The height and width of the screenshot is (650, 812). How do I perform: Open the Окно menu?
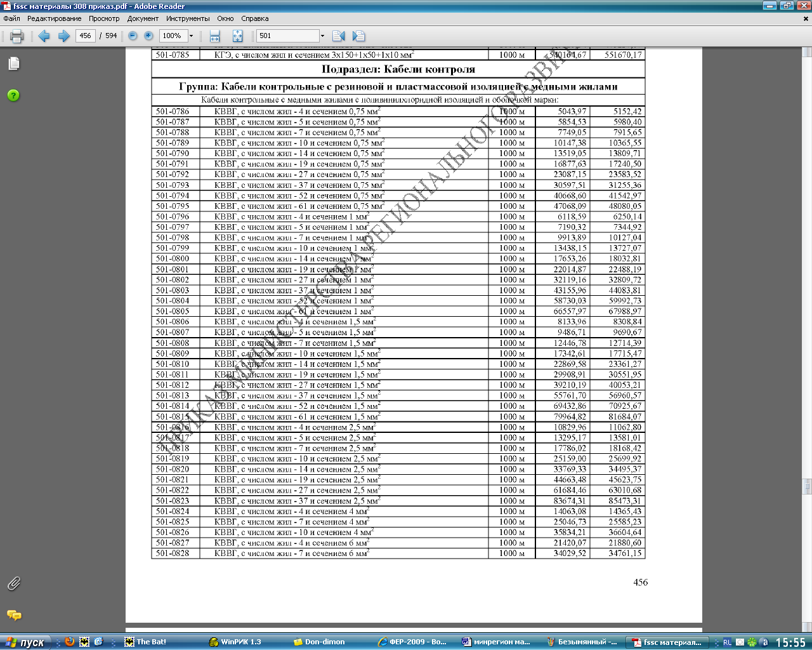click(x=225, y=18)
